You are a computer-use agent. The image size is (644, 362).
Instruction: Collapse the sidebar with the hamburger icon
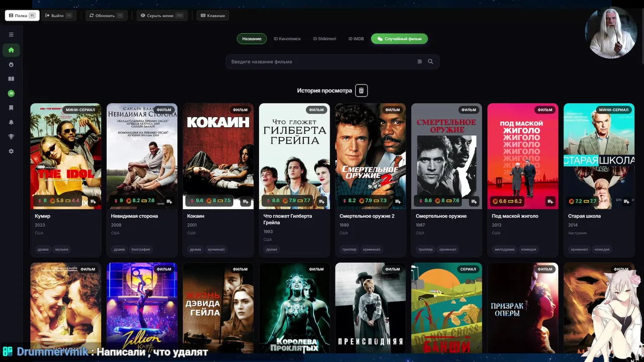click(11, 35)
